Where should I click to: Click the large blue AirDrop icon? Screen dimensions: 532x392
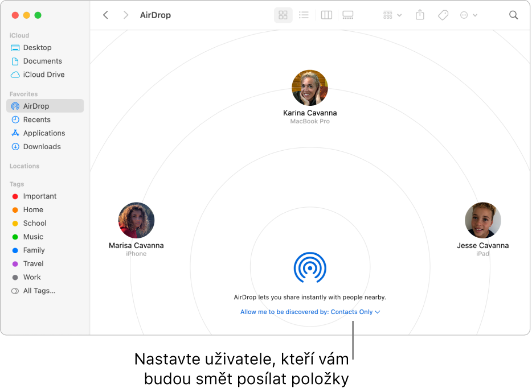[x=310, y=267]
